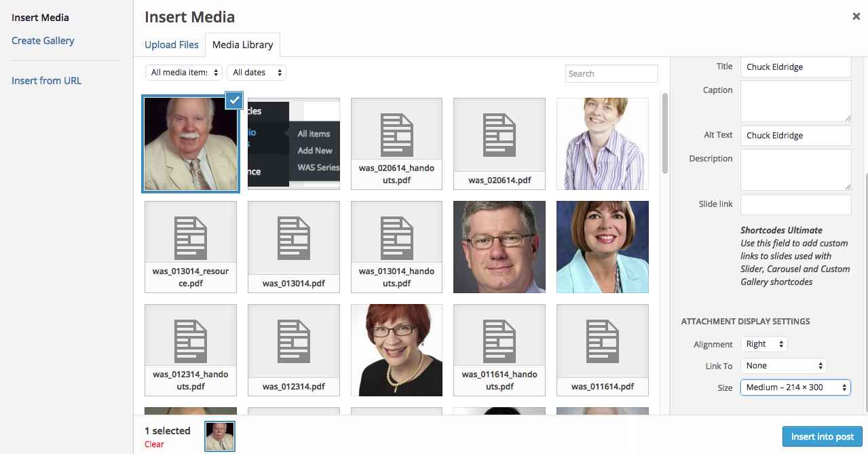868x454 pixels.
Task: Click the selected-item thumbnail in the bottom bar
Action: [220, 436]
